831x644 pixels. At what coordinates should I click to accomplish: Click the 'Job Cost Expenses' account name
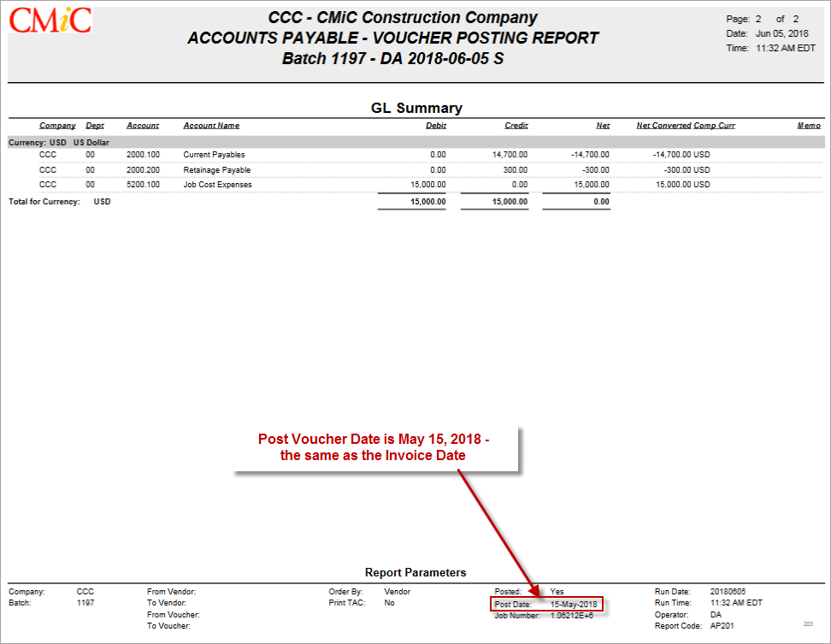click(x=217, y=185)
